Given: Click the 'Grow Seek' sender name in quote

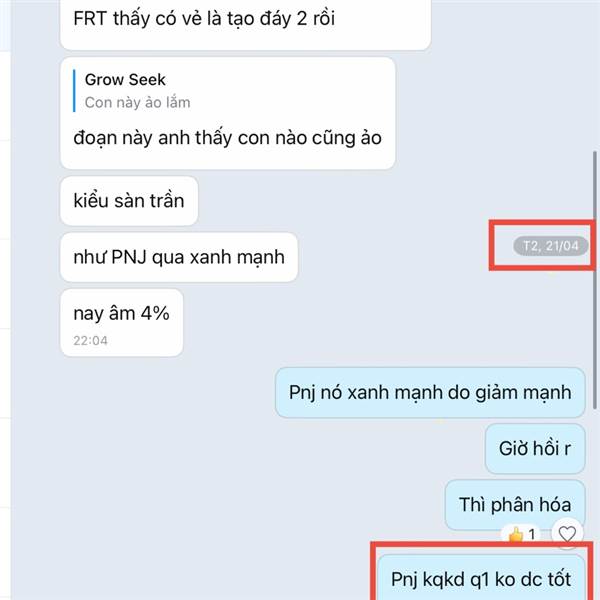Looking at the screenshot, I should [125, 80].
